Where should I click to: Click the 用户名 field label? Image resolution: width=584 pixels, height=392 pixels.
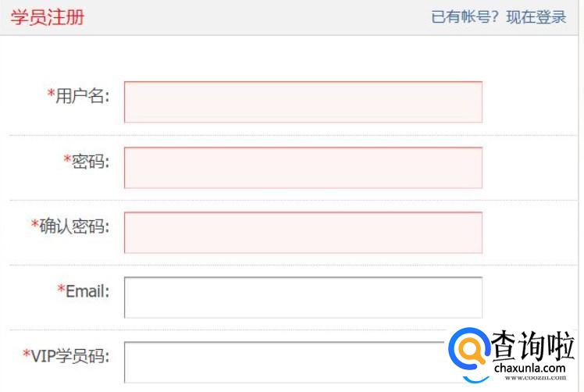[x=82, y=96]
